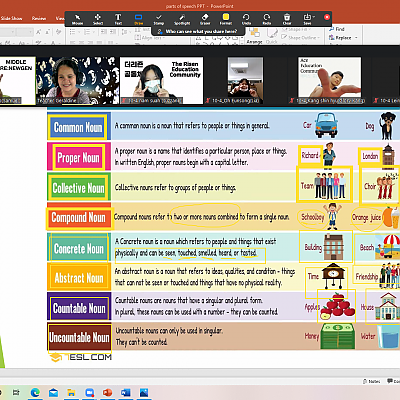Image resolution: width=400 pixels, height=400 pixels.
Task: Open the Mail app from the taskbar
Action: click(53, 392)
